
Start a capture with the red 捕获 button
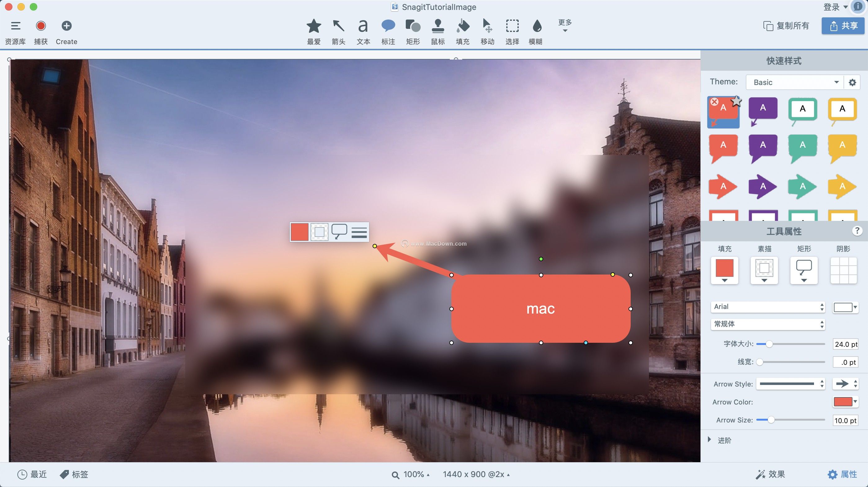(41, 32)
